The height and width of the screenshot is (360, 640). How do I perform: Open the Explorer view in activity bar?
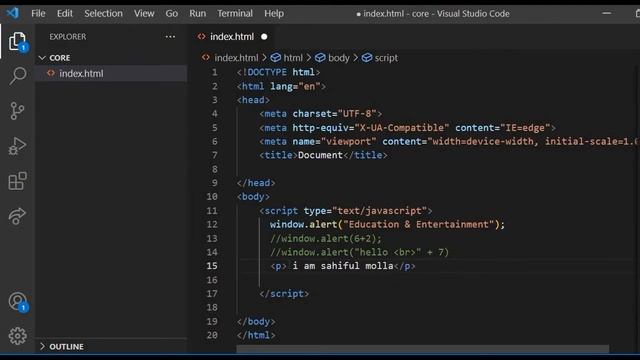click(x=18, y=41)
